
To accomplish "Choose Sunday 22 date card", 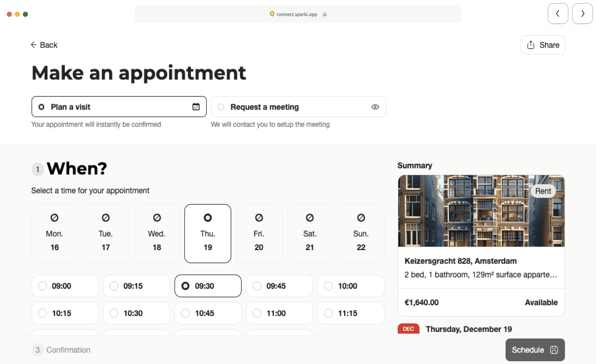I will [x=361, y=233].
